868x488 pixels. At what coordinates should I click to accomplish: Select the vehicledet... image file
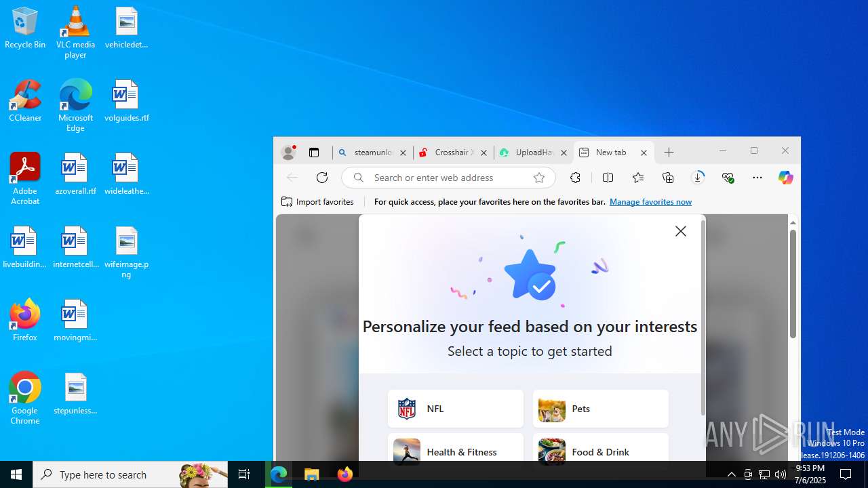(126, 28)
